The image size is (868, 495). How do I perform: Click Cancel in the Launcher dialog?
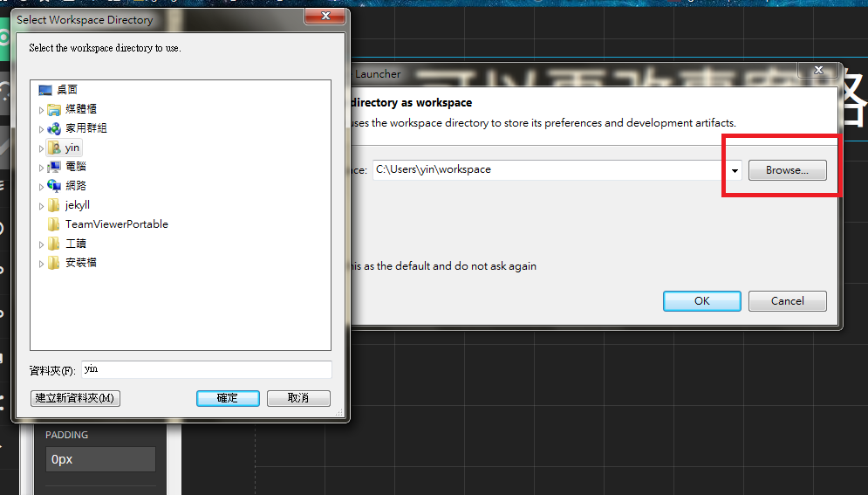(x=787, y=300)
